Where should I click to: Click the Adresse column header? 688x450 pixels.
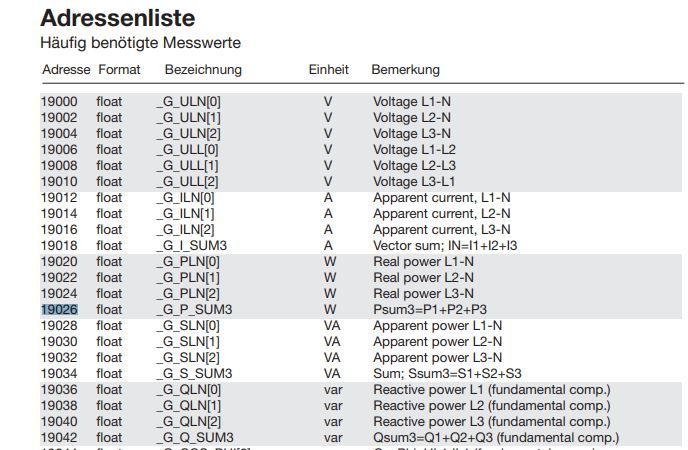(66, 70)
